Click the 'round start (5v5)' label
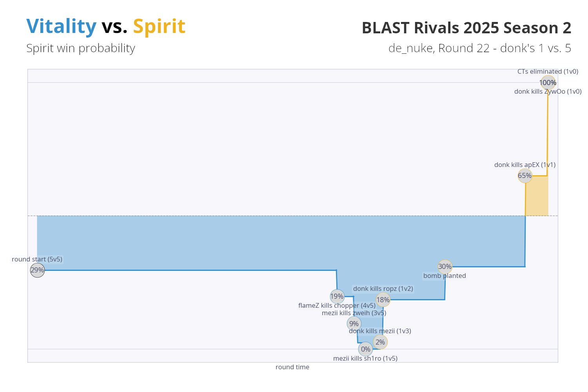588x392 pixels. point(37,259)
